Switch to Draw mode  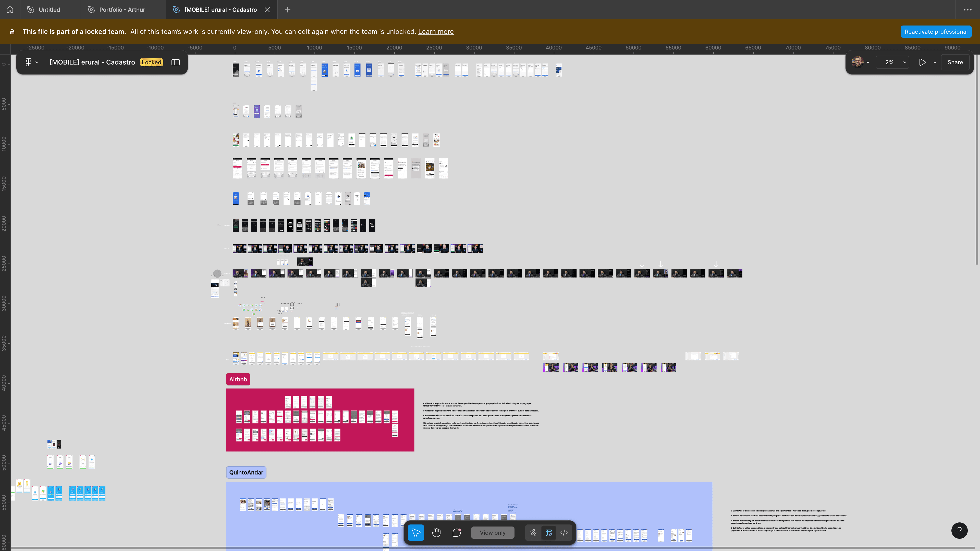pyautogui.click(x=533, y=533)
